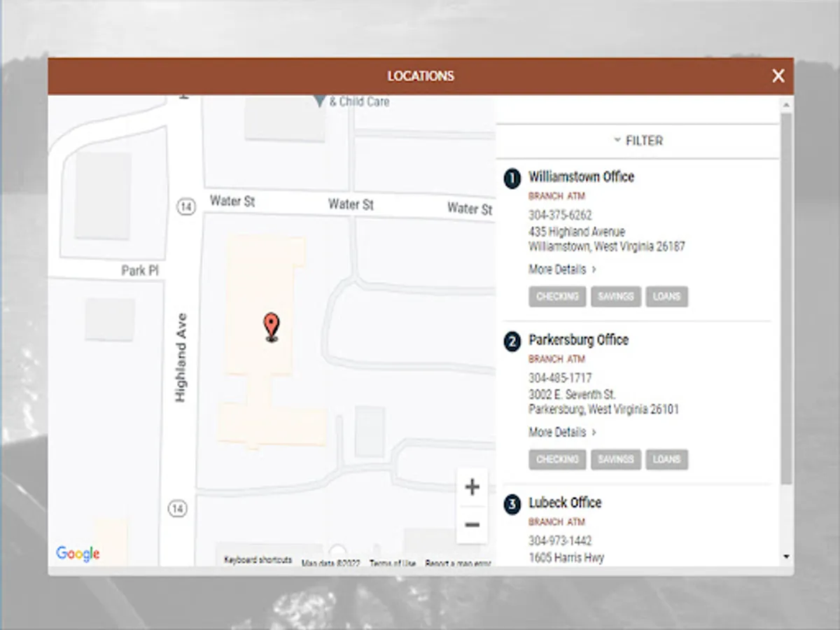Open the Parkersburg Office title

(x=578, y=340)
